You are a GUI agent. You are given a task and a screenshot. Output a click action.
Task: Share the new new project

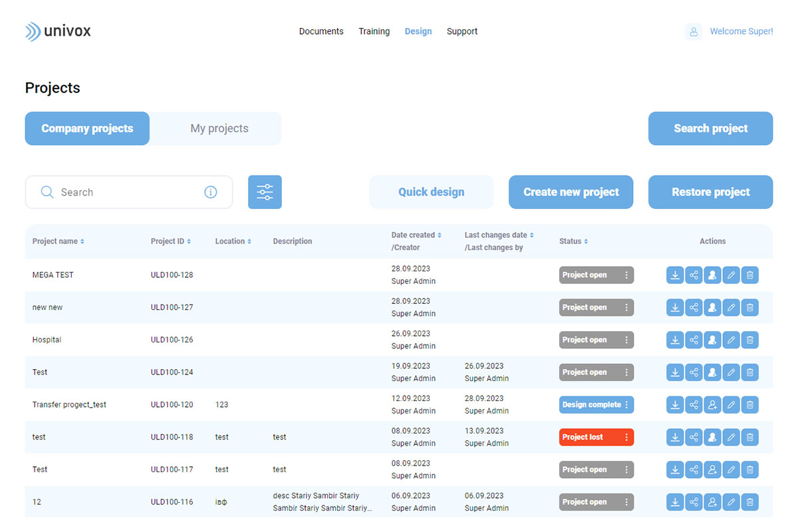[694, 307]
